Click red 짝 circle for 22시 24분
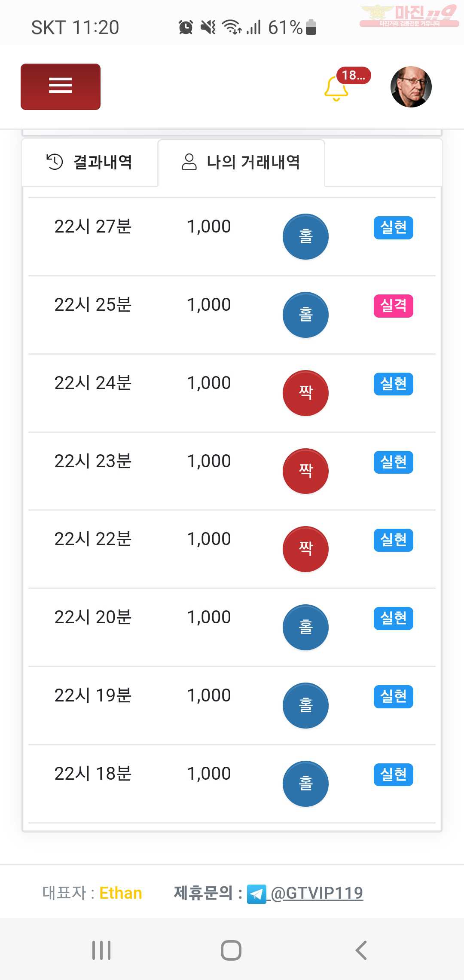This screenshot has height=980, width=464. click(x=305, y=393)
